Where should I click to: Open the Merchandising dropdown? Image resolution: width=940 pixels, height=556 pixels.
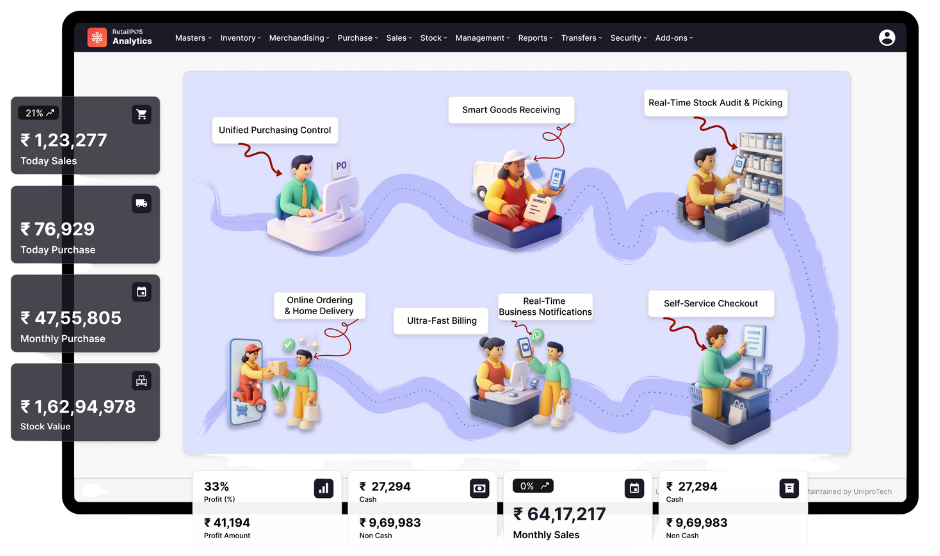(299, 38)
